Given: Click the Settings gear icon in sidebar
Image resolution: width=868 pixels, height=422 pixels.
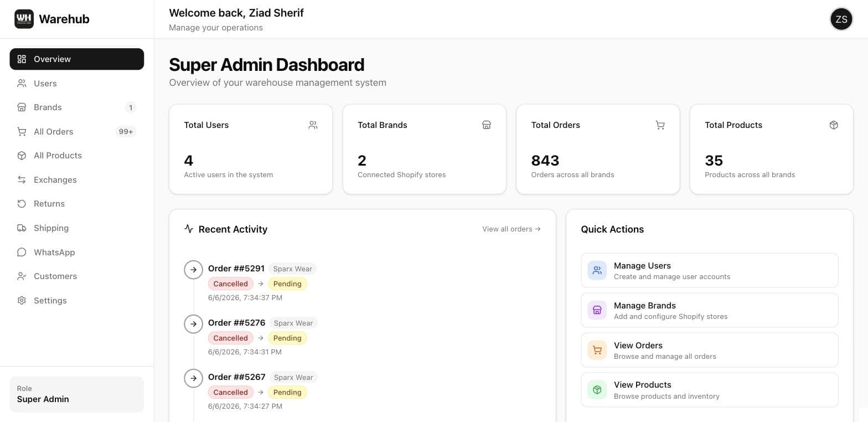Looking at the screenshot, I should [22, 300].
